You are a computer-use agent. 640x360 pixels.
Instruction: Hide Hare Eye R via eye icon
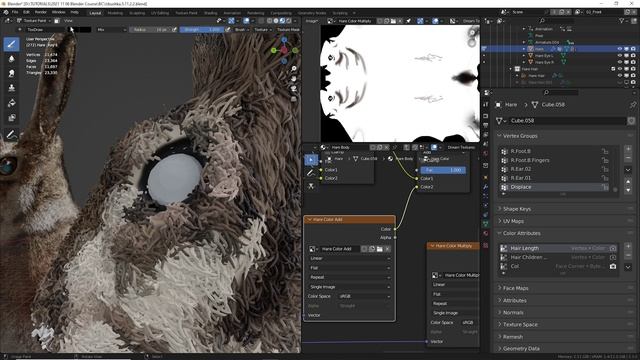(620, 62)
